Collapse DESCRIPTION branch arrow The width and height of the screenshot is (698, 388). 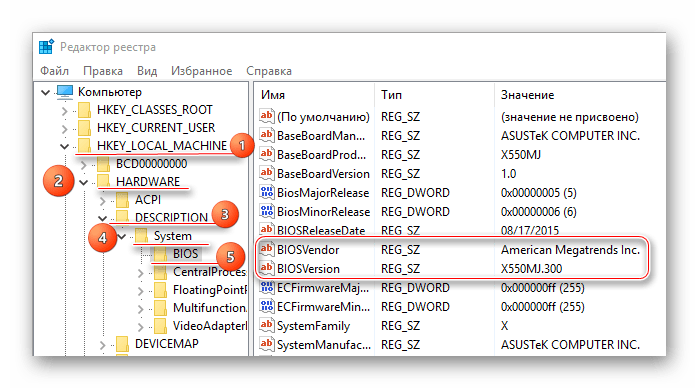[x=102, y=218]
